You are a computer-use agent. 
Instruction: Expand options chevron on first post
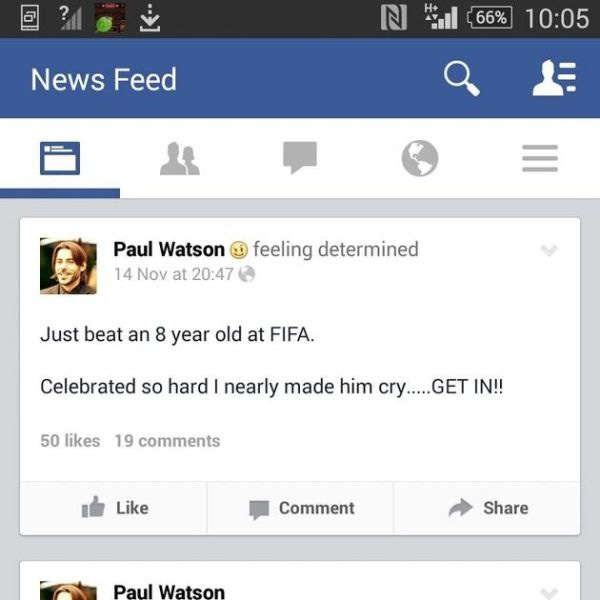549,251
